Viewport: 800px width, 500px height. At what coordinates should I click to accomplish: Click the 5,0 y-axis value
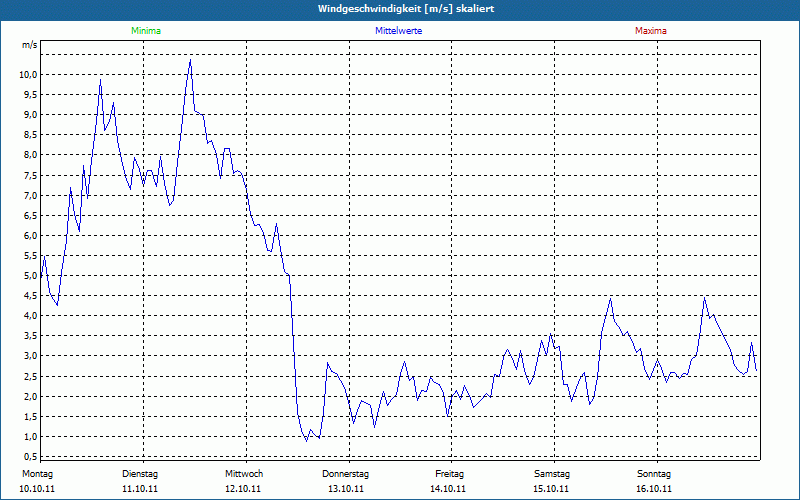[x=31, y=276]
